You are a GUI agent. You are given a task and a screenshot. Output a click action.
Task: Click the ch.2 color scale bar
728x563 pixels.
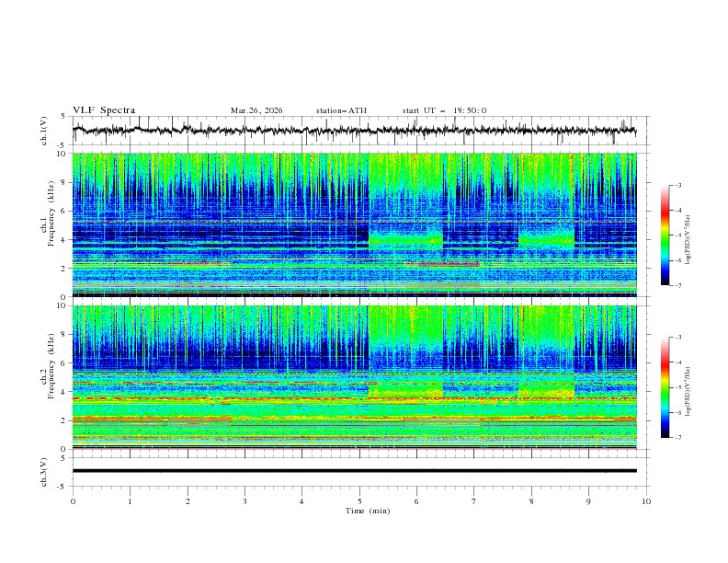(665, 387)
